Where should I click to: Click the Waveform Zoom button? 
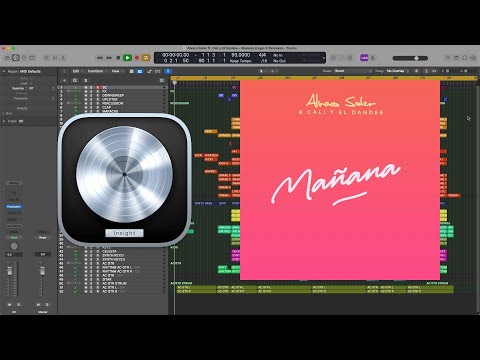[x=416, y=71]
